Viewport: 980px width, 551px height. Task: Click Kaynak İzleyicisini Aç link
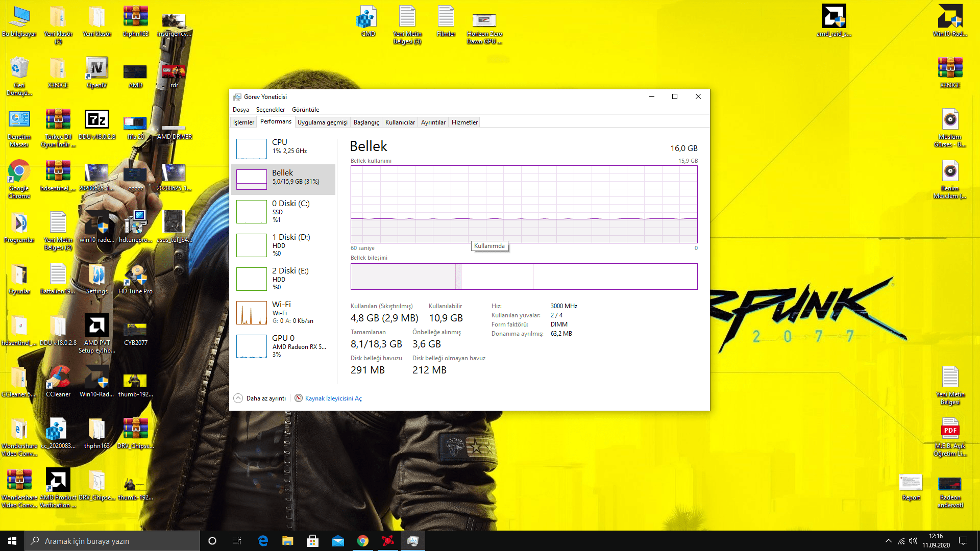coord(333,398)
